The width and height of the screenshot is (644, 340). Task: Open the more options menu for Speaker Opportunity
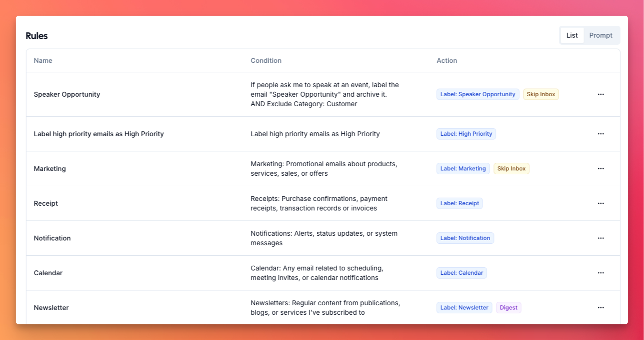[601, 94]
